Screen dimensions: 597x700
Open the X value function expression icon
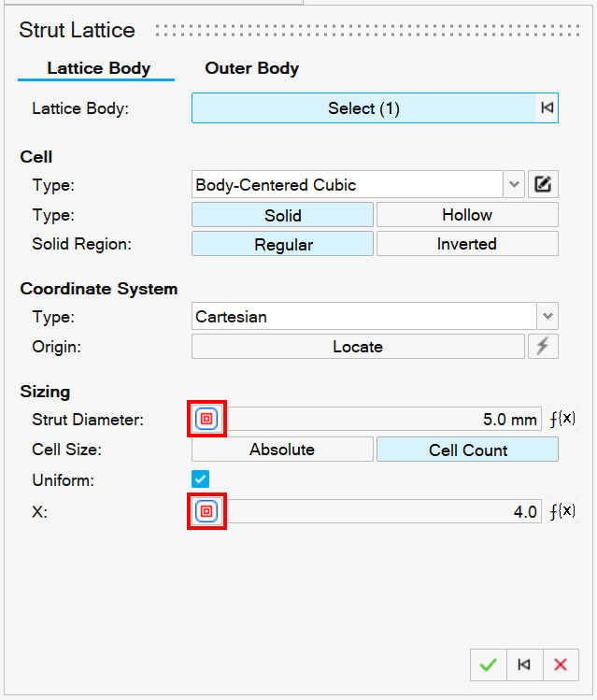[561, 511]
